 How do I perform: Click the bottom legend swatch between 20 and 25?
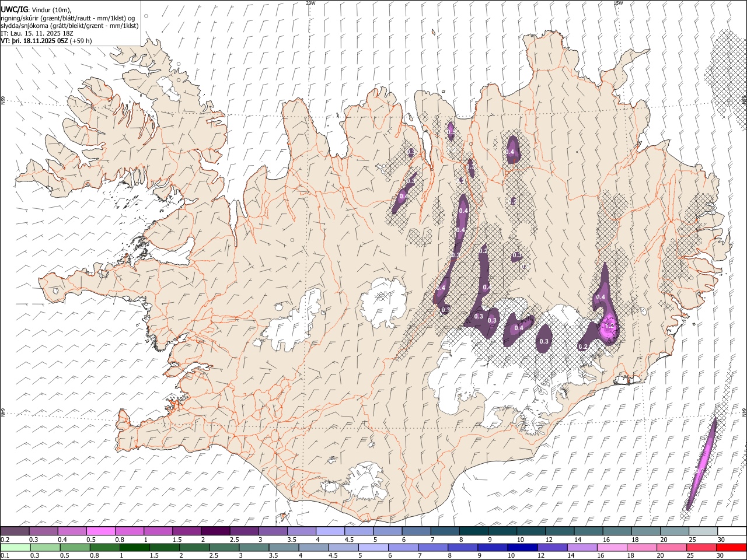pos(672,547)
